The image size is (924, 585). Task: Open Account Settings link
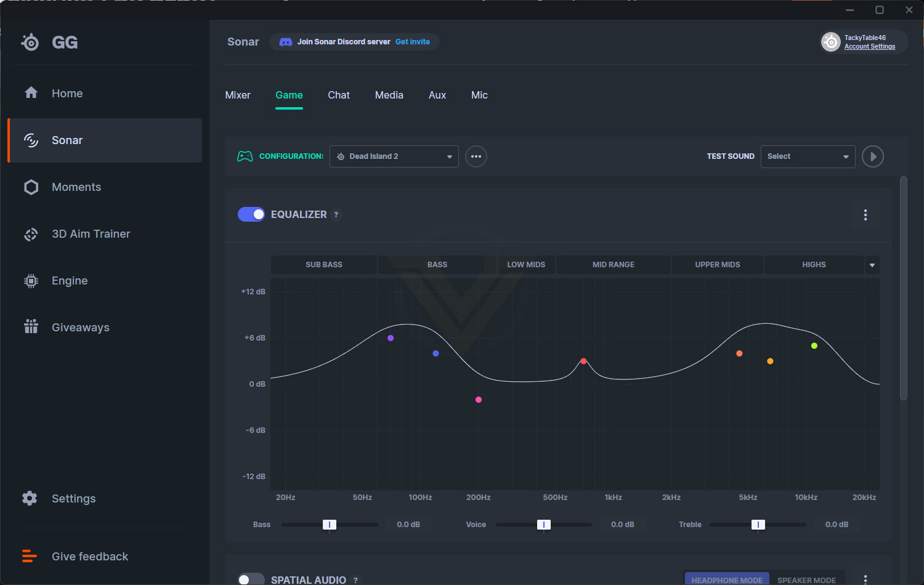coord(870,47)
